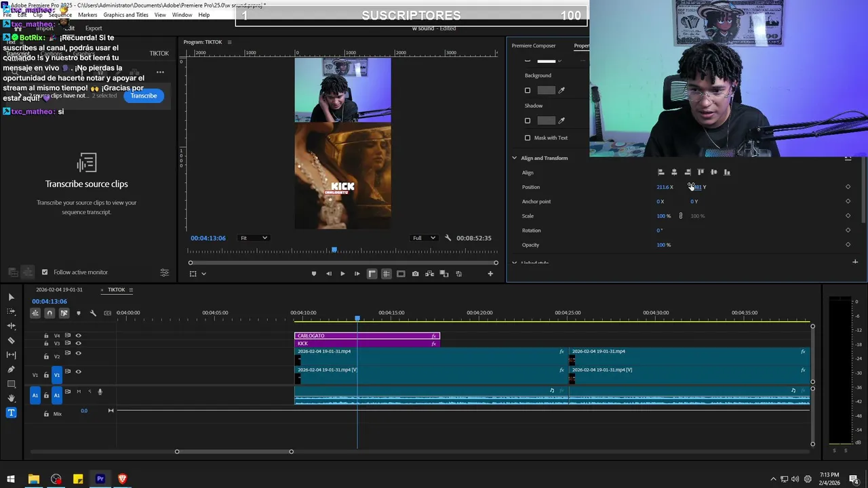Image resolution: width=868 pixels, height=488 pixels.
Task: Add marker in program monitor
Action: coord(313,274)
